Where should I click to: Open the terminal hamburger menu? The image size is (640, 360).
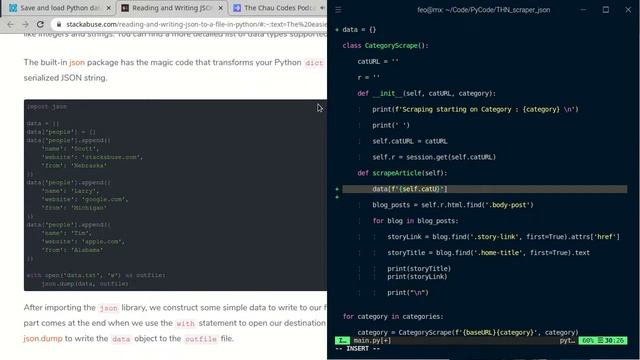tap(338, 9)
